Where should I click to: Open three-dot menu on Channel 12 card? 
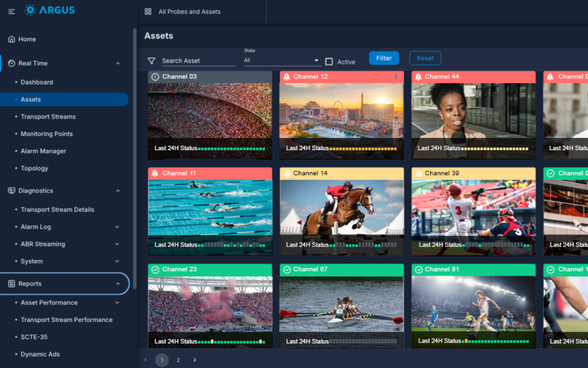(x=396, y=77)
